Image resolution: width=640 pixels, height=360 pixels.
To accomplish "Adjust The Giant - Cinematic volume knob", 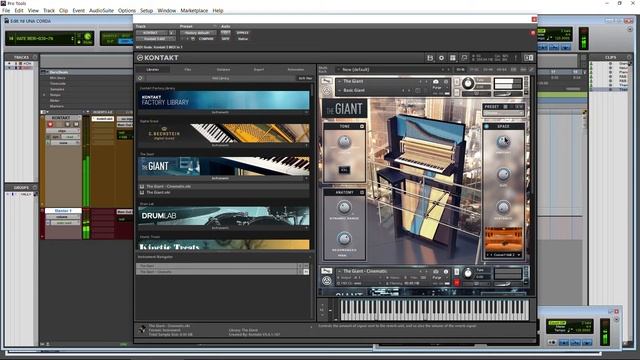I will (468, 273).
